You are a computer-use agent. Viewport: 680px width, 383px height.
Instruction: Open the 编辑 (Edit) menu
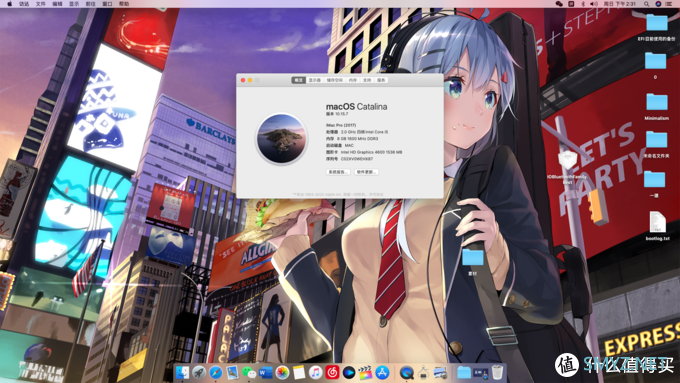(57, 3)
